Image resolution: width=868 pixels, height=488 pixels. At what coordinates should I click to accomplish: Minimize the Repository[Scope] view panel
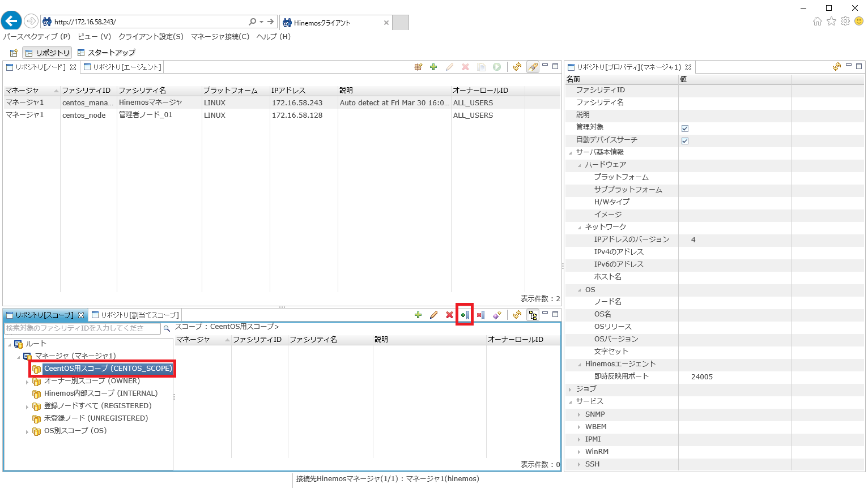click(x=545, y=313)
